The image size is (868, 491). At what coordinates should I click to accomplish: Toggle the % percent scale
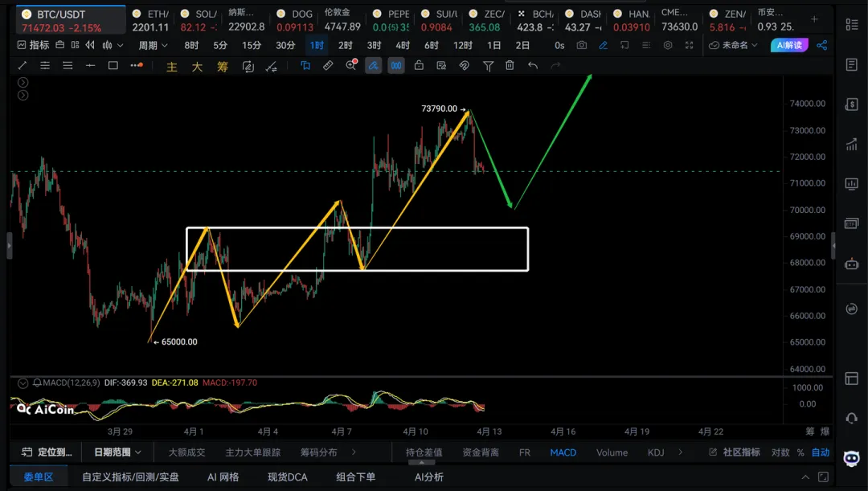click(800, 452)
